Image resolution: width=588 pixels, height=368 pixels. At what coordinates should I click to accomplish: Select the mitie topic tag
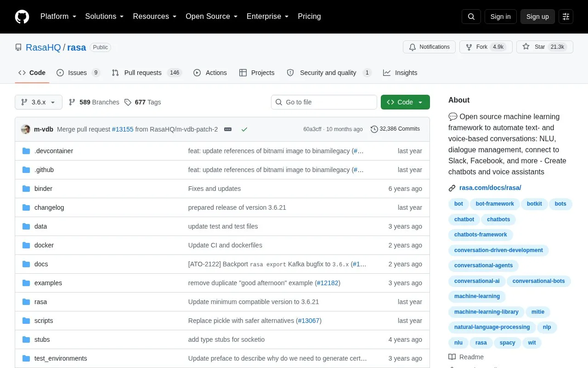click(538, 312)
